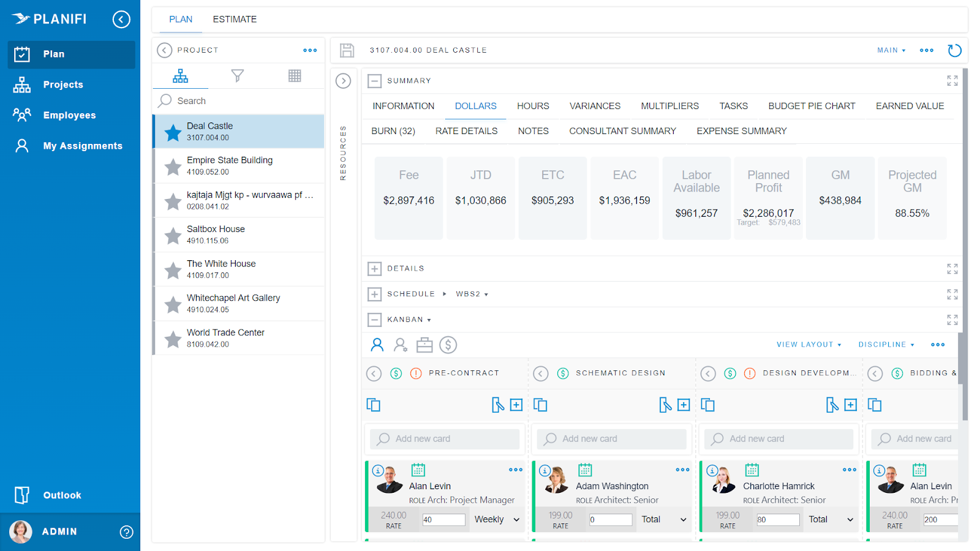Open the Hours tab in Summary
Screen dimensions: 980x551
pyautogui.click(x=532, y=105)
